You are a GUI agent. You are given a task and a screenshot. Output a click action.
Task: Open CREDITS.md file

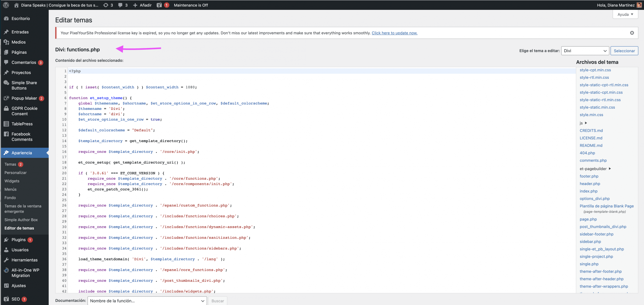coord(591,130)
